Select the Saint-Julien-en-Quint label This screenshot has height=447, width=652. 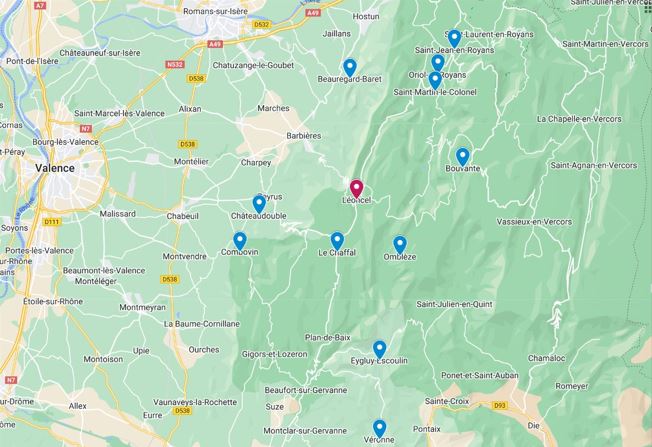(454, 304)
